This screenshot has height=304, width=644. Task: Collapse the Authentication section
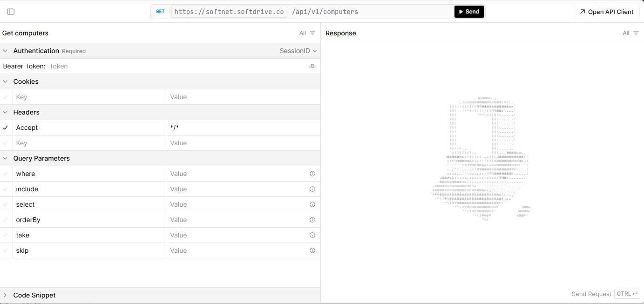(x=5, y=51)
